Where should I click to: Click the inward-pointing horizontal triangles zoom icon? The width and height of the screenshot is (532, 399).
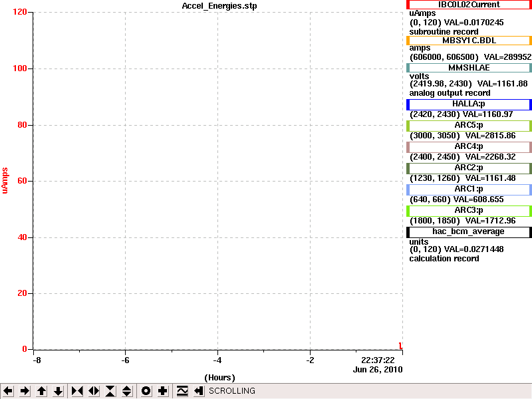pos(77,391)
